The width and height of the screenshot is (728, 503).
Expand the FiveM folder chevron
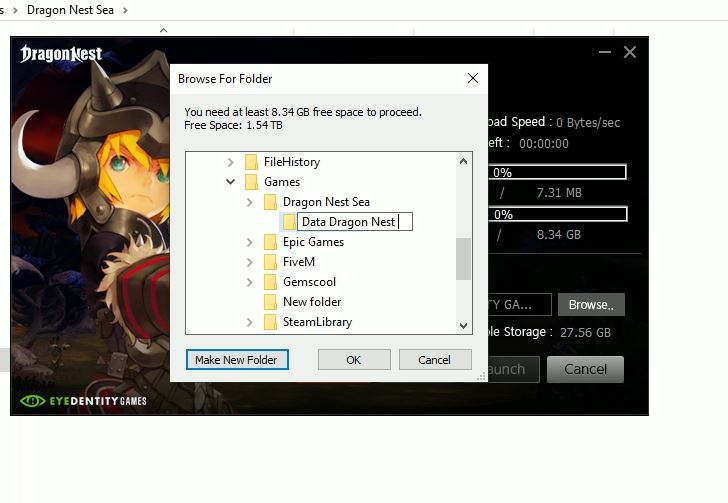(x=249, y=262)
